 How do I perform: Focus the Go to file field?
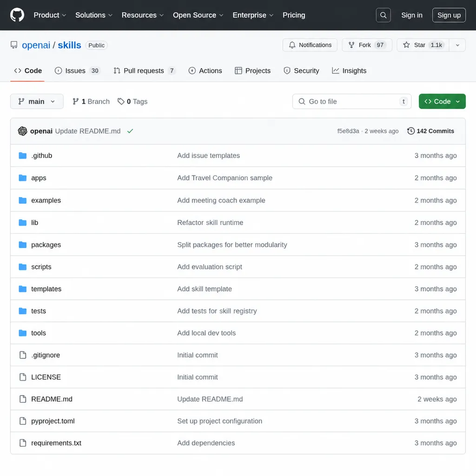[x=352, y=101]
